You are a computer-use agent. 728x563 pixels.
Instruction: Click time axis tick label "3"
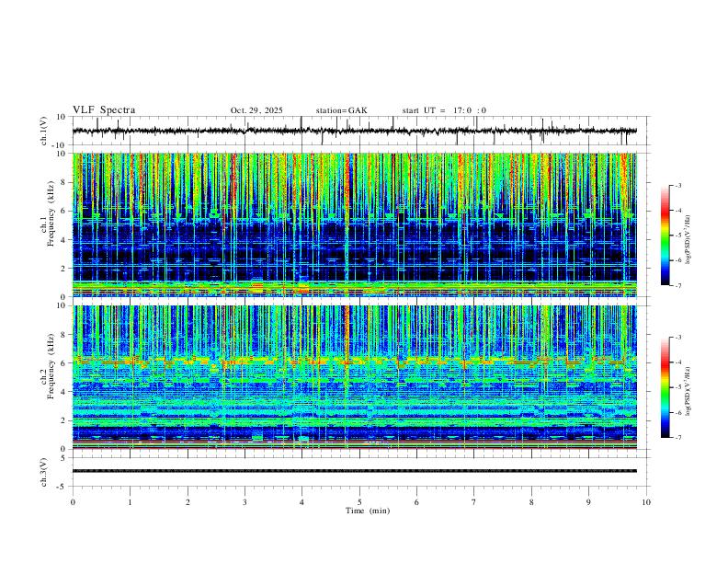point(245,502)
